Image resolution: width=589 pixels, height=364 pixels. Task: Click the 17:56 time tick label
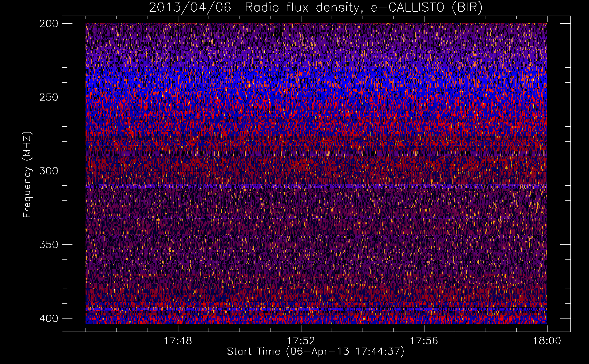[x=424, y=341]
